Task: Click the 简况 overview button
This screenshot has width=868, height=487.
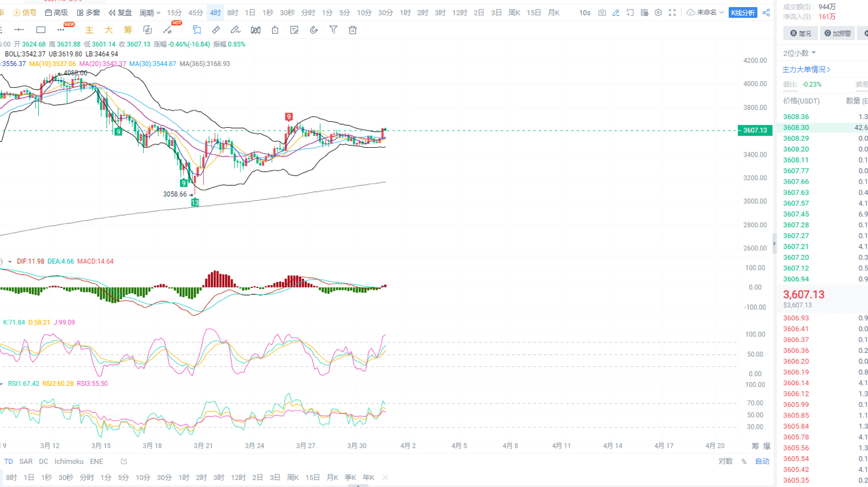Action: (801, 34)
